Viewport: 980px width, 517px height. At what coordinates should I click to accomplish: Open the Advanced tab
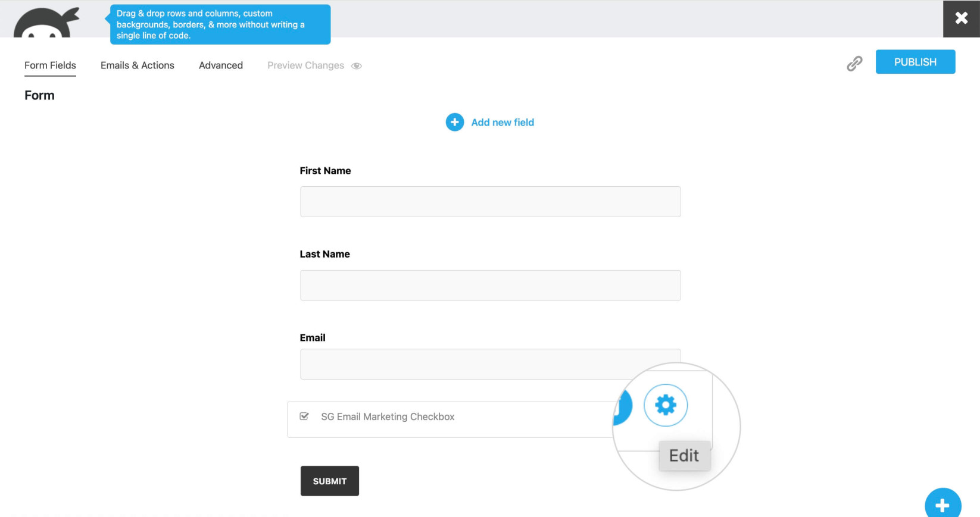221,65
